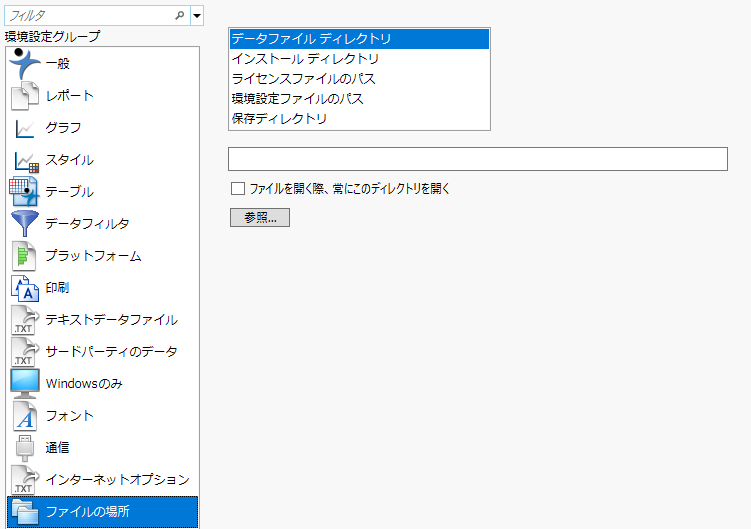
Task: Select 保存ディレクトリ in the list
Action: tap(359, 118)
